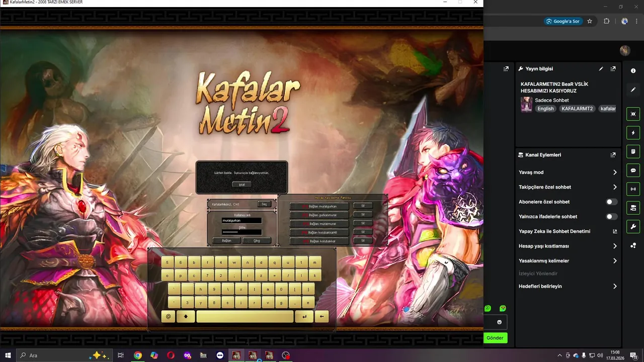This screenshot has height=362, width=644.
Task: Focus the Kullanıcı adı username field
Action: pos(242,221)
